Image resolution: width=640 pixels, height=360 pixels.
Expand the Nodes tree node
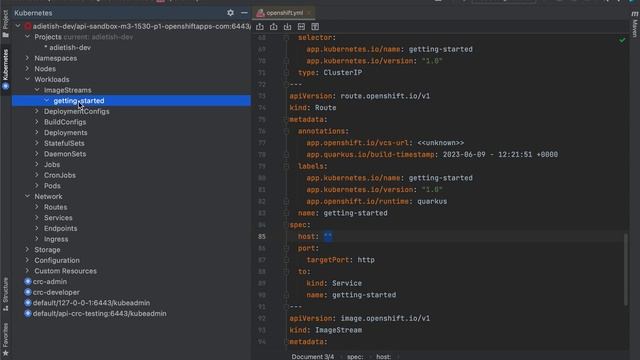pos(27,69)
